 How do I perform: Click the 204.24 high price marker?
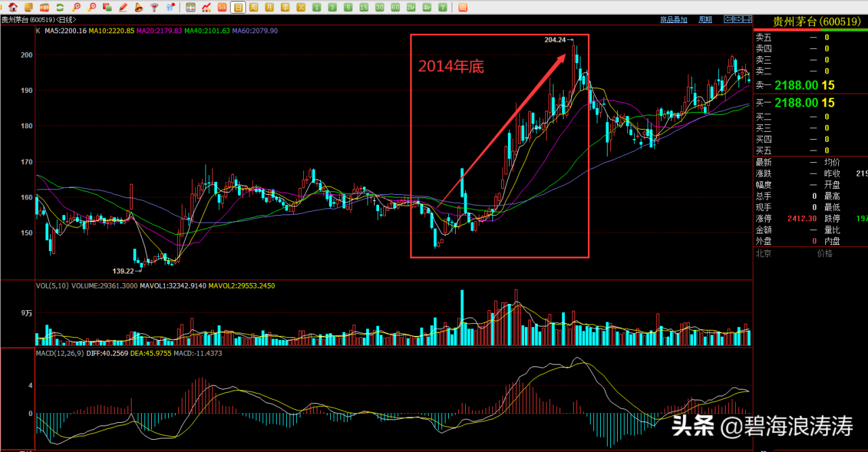[x=555, y=40]
